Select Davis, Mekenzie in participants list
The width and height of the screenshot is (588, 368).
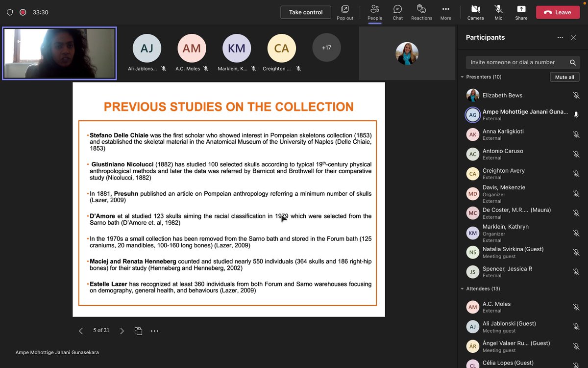522,194
